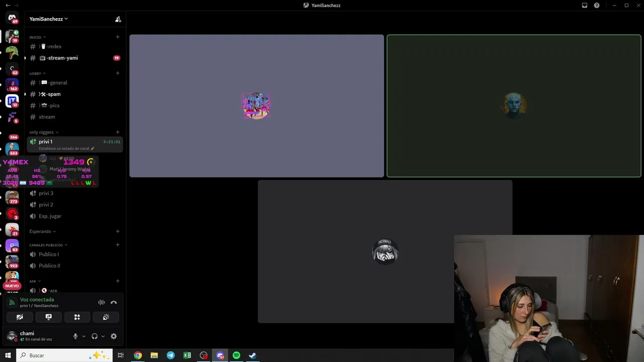Open the server with 273 badge
This screenshot has height=362, width=644.
tap(12, 198)
